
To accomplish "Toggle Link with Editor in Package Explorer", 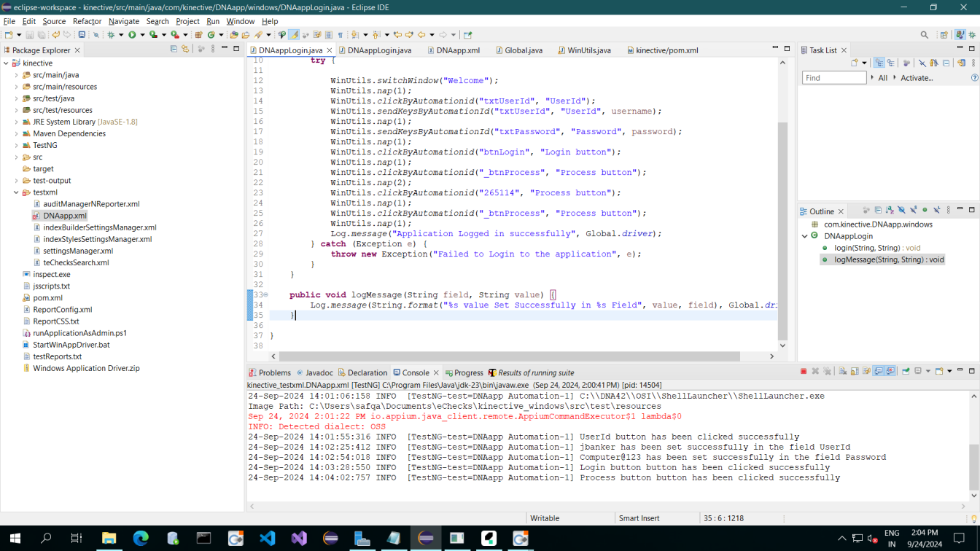I will pos(185,50).
